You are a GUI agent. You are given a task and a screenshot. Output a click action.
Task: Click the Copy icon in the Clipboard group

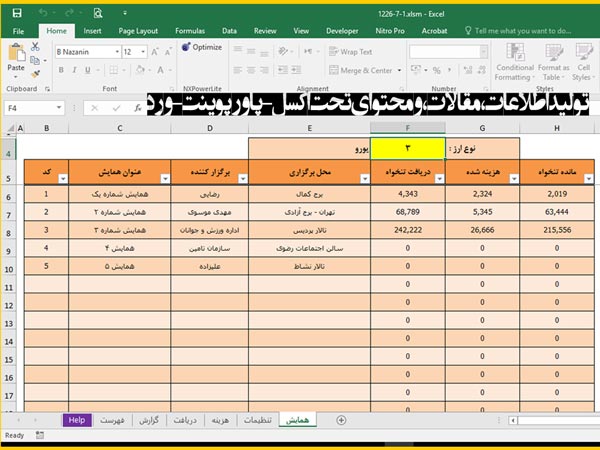click(x=35, y=60)
